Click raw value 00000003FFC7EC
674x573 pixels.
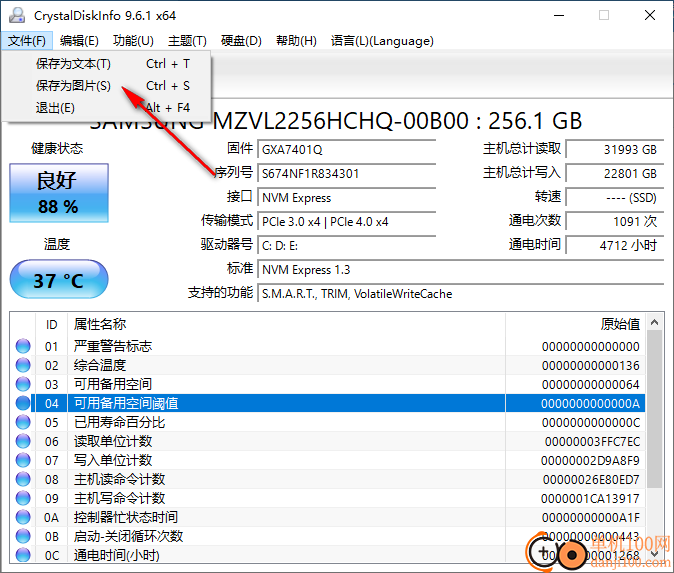[x=592, y=441]
